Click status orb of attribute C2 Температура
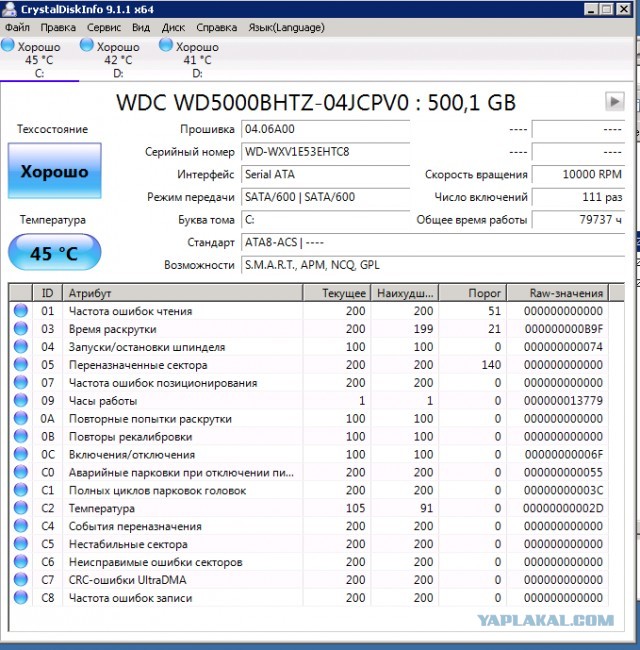The image size is (640, 650). [x=21, y=508]
